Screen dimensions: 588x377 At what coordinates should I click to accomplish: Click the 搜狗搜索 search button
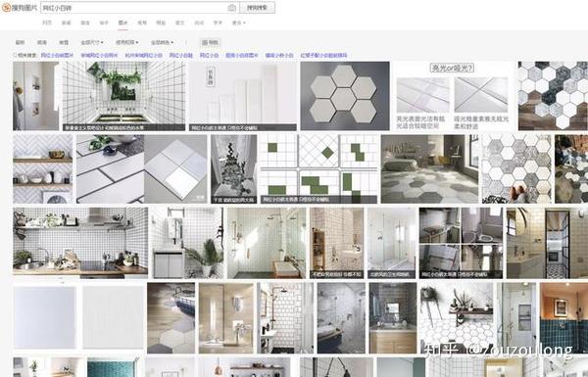[257, 8]
